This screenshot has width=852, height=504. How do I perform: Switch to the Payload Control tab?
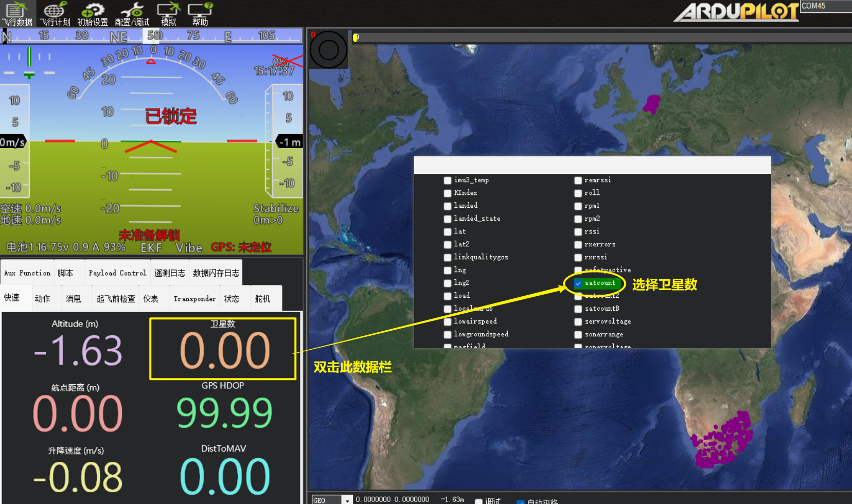pos(117,273)
